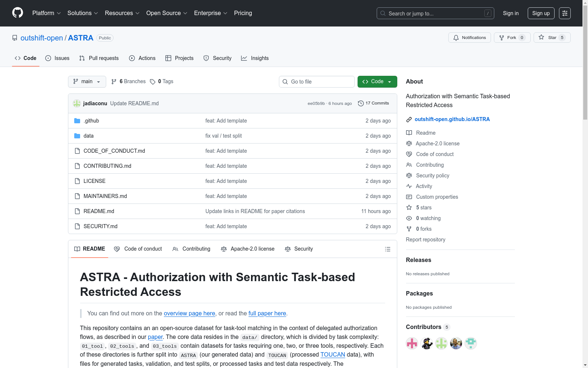Screen dimensions: 588x368
Task: View the 17 Commits history
Action: [x=373, y=103]
